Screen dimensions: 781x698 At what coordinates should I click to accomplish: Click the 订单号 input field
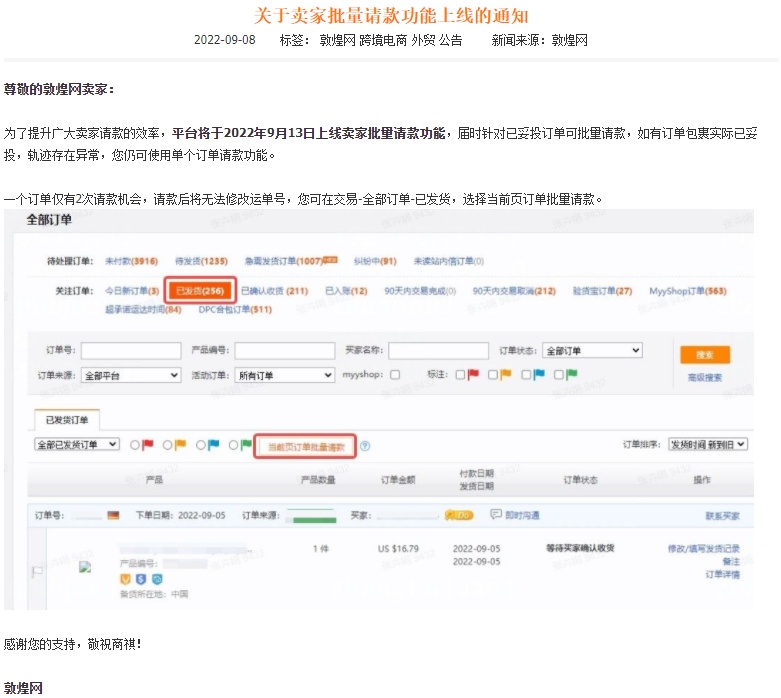pyautogui.click(x=129, y=351)
